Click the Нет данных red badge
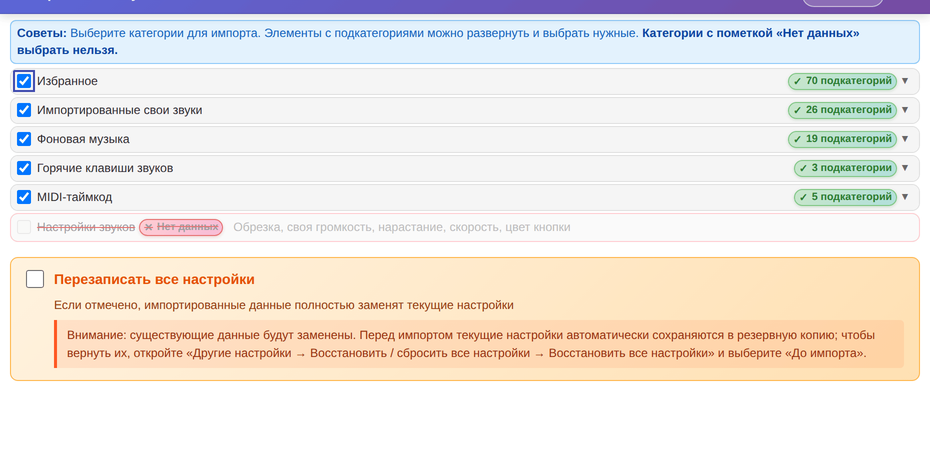 tap(181, 227)
